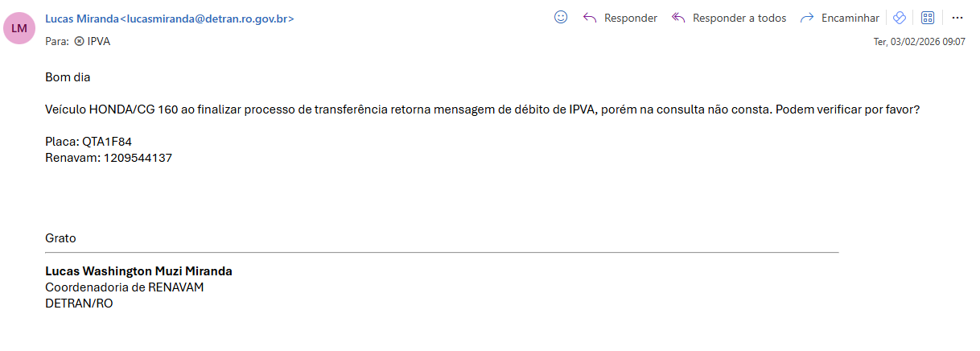Viewport: 980px width, 351px height.
Task: Click the Responder reply arrow icon
Action: click(x=590, y=18)
